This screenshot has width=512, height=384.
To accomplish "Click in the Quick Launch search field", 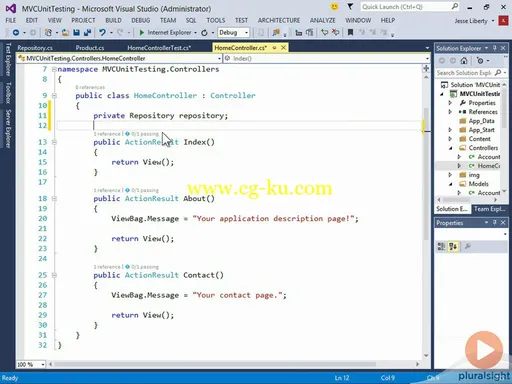I will click(x=405, y=7).
